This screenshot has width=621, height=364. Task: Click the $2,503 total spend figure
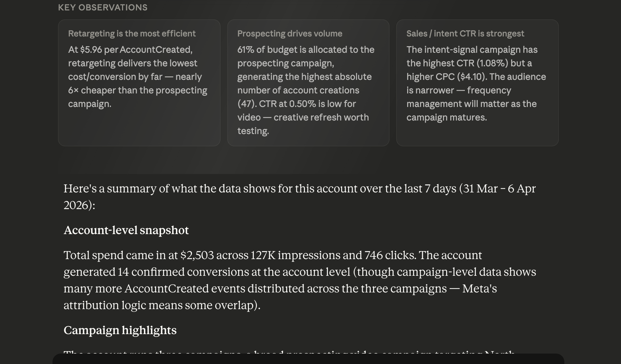[197, 255]
